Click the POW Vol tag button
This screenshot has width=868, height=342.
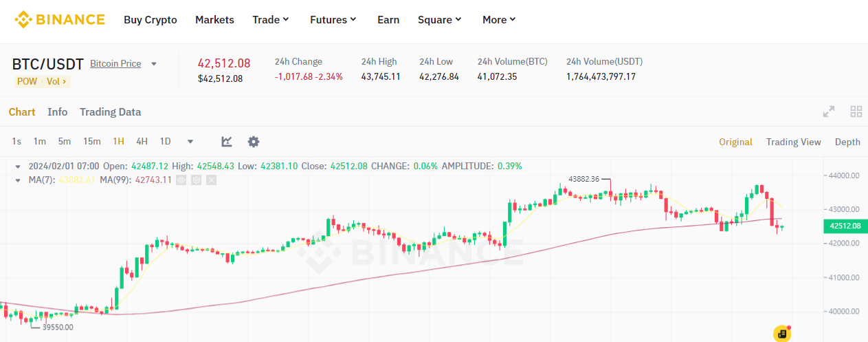point(43,81)
